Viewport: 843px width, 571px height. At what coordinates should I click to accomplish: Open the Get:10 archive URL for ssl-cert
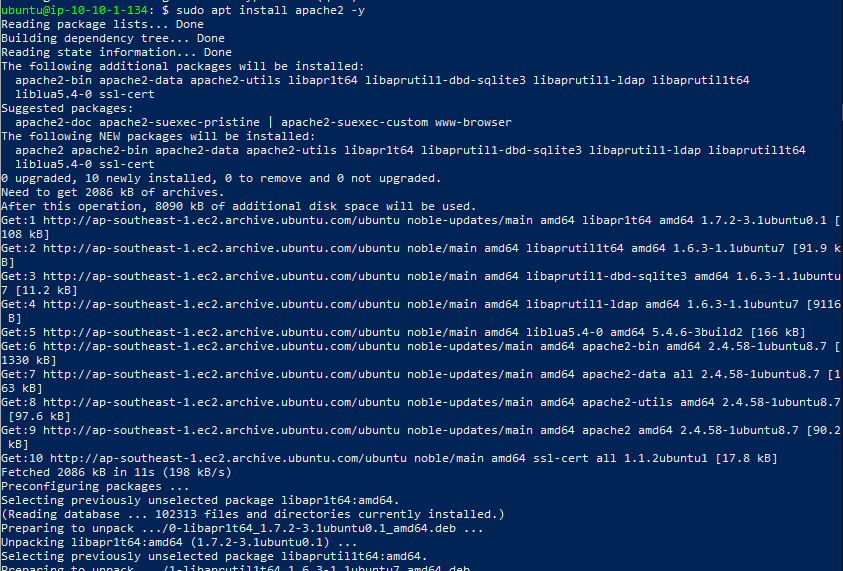[x=228, y=458]
